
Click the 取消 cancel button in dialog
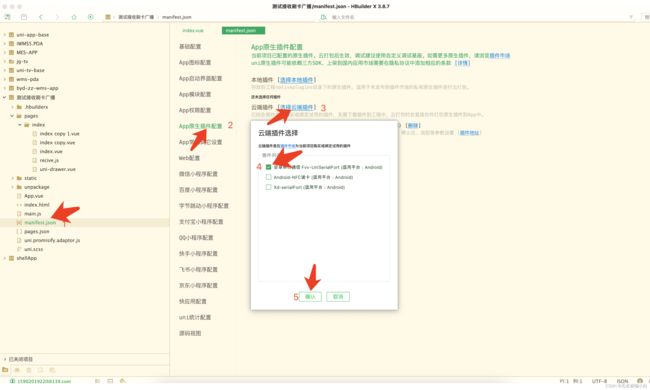tap(338, 297)
